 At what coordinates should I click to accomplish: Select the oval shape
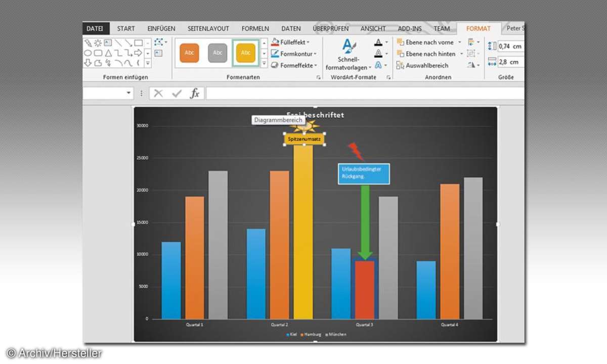tap(88, 53)
